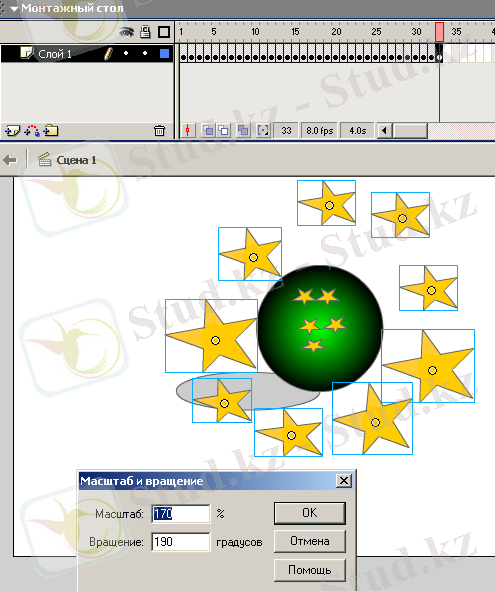Image resolution: width=495 pixels, height=591 pixels.
Task: Click the blue outline color square of Слой 1
Action: tap(164, 54)
